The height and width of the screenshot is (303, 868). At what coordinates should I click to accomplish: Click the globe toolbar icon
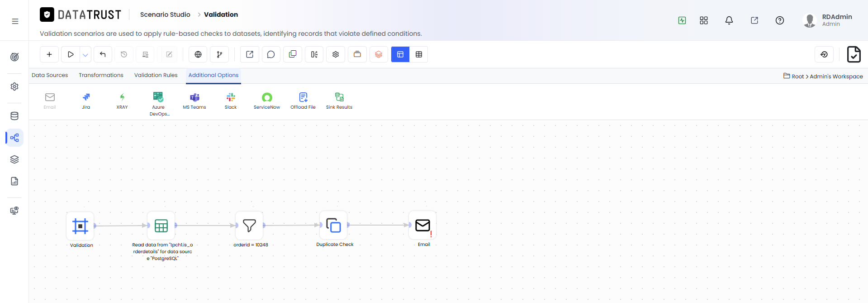tap(198, 54)
